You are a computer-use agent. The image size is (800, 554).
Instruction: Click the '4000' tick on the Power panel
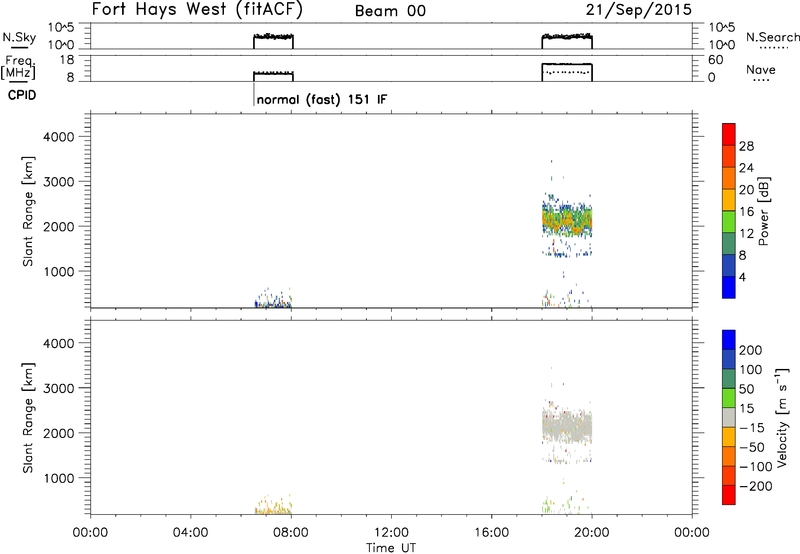click(x=59, y=137)
